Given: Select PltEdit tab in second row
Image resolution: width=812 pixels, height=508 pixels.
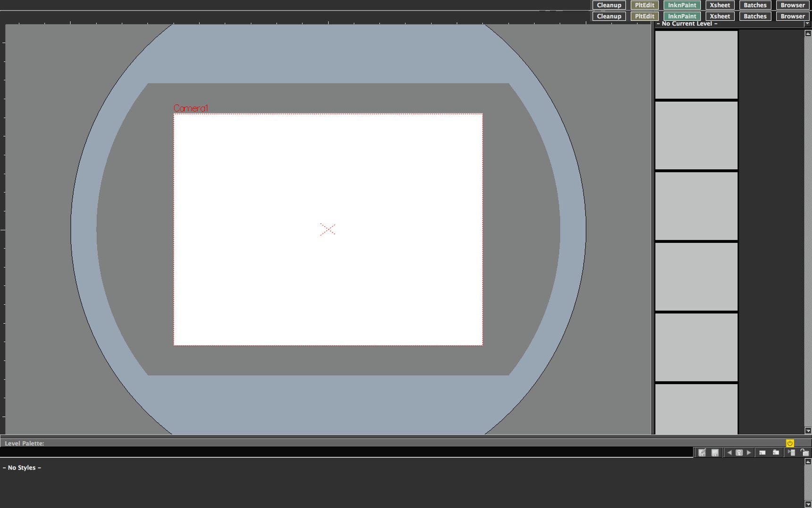Looking at the screenshot, I should point(644,16).
